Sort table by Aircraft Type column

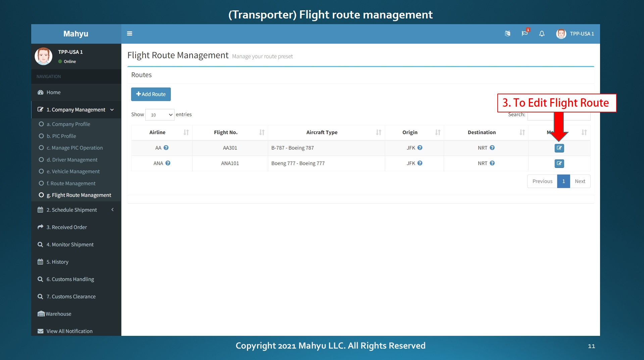point(326,133)
